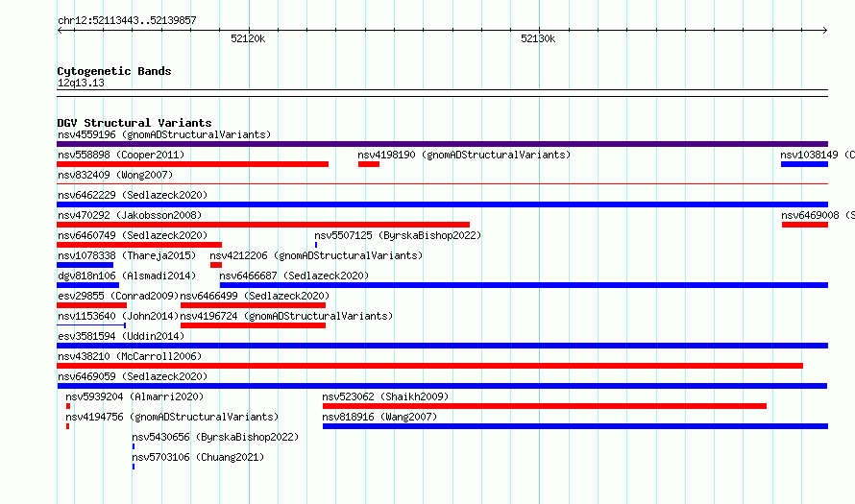Click the 52120k ruler position label
The height and width of the screenshot is (504, 855).
[x=248, y=38]
